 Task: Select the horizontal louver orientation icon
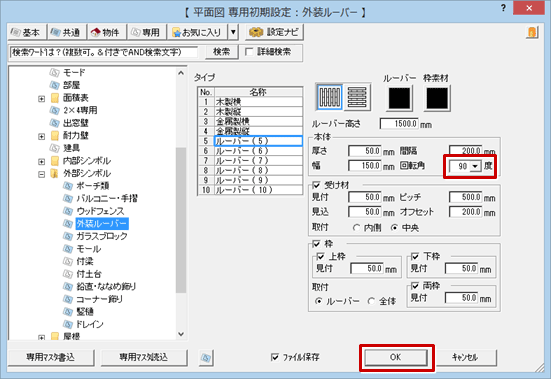pos(357,97)
